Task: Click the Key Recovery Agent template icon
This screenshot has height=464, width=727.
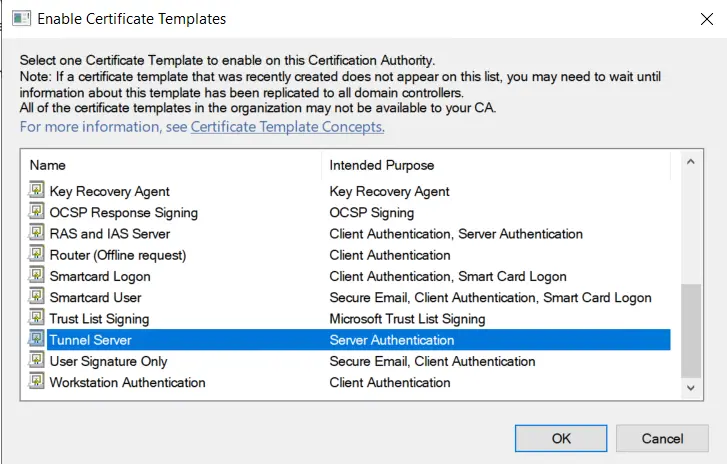Action: [37, 191]
